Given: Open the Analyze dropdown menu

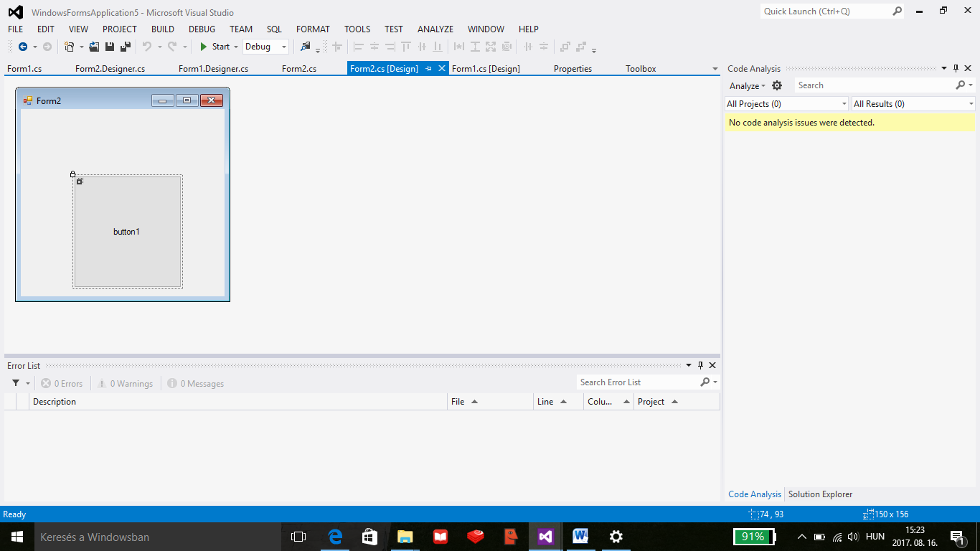Looking at the screenshot, I should pyautogui.click(x=747, y=85).
